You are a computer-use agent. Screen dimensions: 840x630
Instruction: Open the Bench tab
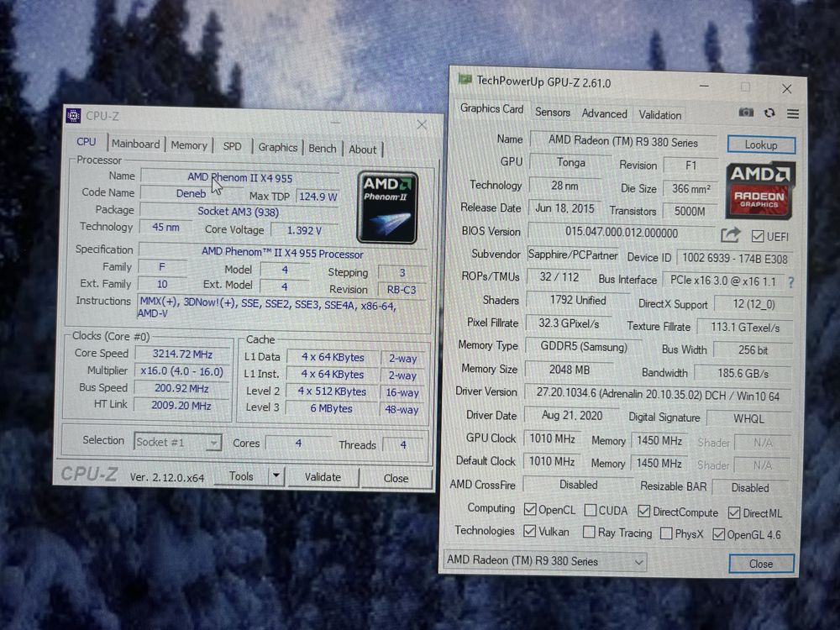click(323, 149)
